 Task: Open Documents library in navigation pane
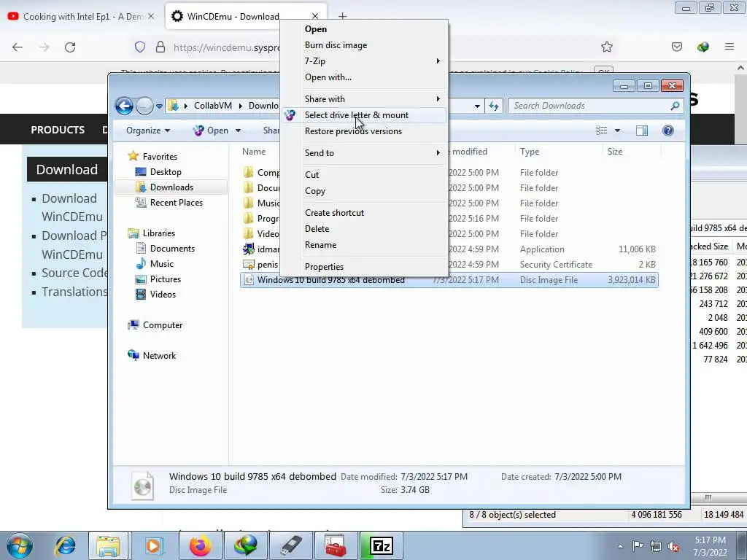(172, 248)
